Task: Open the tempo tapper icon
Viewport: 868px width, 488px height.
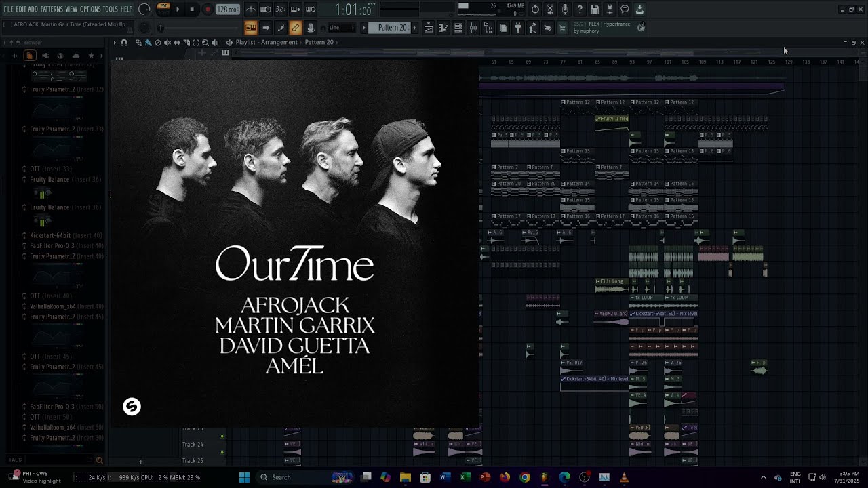Action: 533,28
